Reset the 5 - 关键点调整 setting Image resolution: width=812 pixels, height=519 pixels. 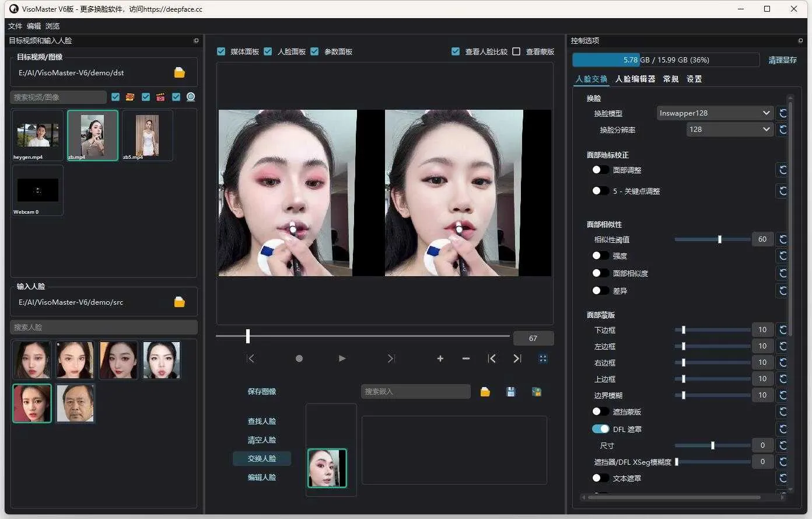pos(783,191)
